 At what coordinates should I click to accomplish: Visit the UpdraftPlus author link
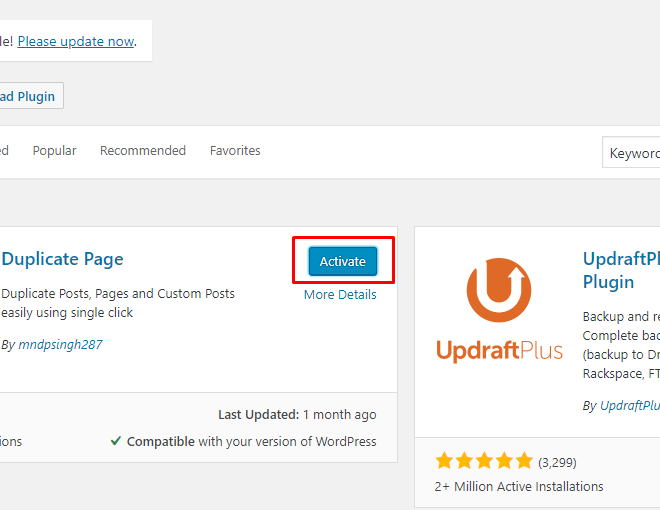[x=630, y=406]
